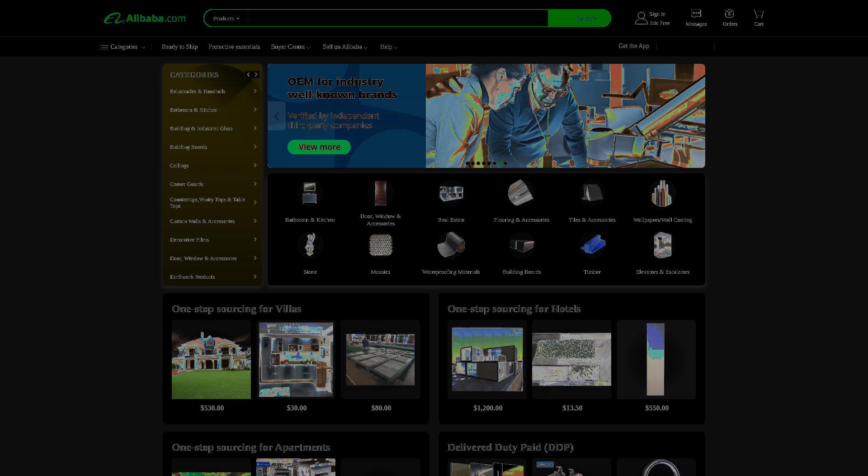Click the View more banner button
Screen dimensions: 868x476
319,147
